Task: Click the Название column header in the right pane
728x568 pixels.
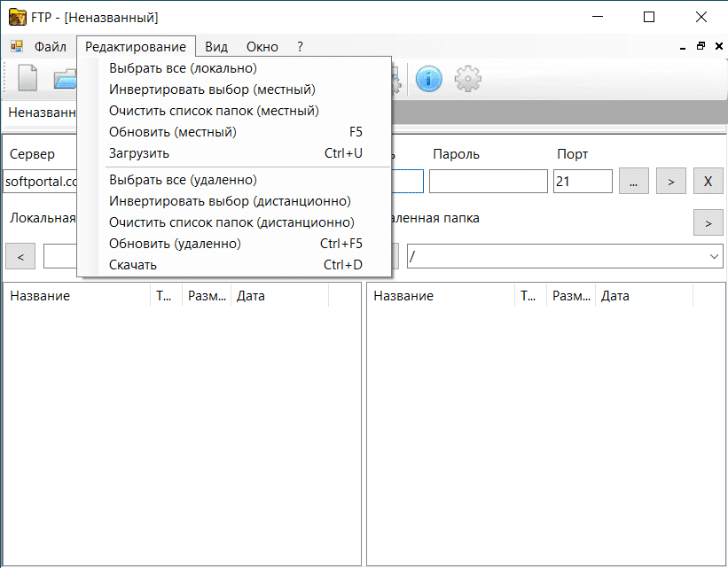Action: [441, 296]
